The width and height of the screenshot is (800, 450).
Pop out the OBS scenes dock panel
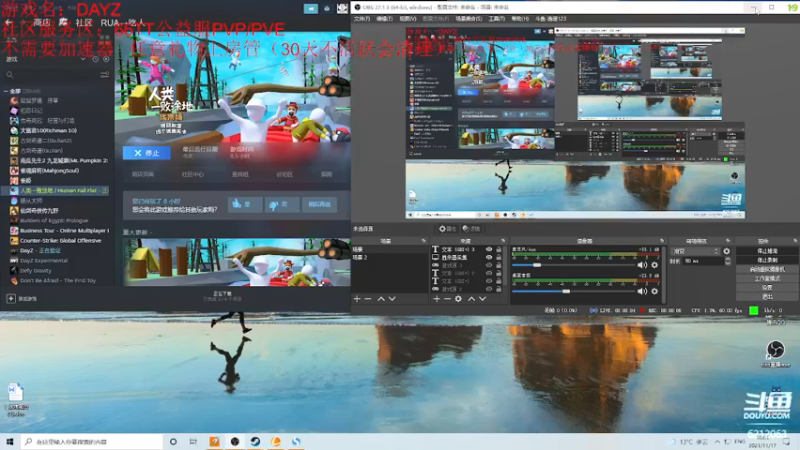423,241
